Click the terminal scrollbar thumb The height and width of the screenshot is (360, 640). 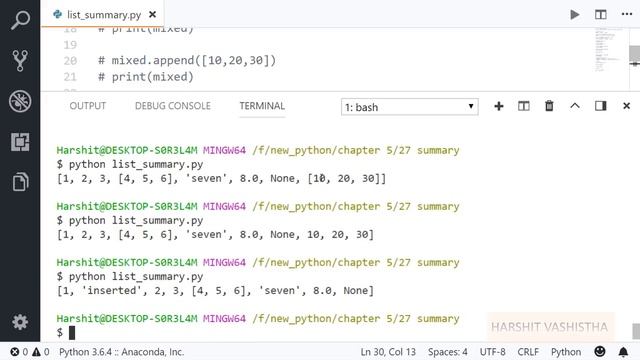click(636, 331)
